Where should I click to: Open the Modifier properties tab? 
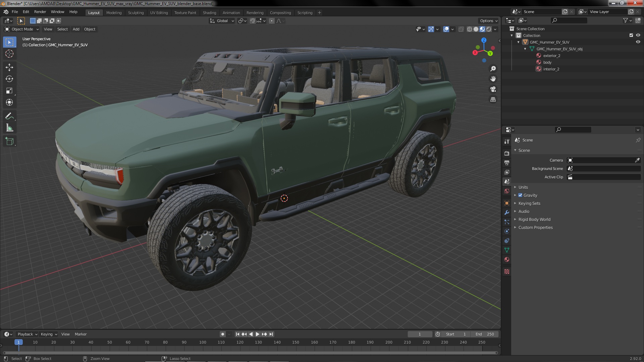pyautogui.click(x=507, y=213)
